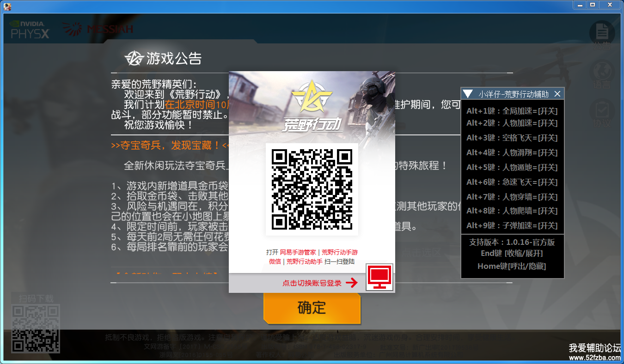
Task: Click the orange 确定 confirm button
Action: (x=312, y=308)
